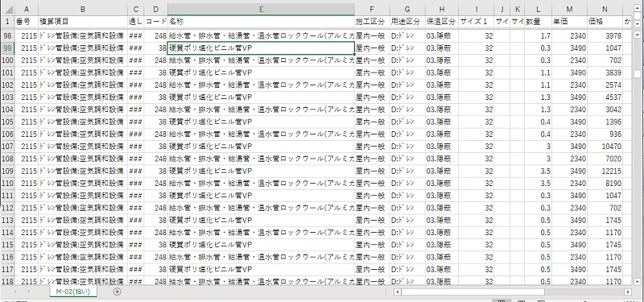Select column C header

pyautogui.click(x=136, y=10)
